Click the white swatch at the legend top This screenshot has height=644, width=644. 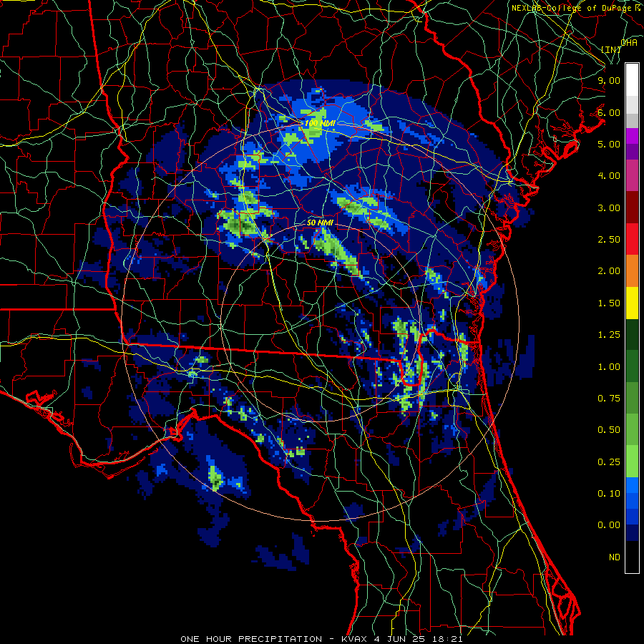632,79
